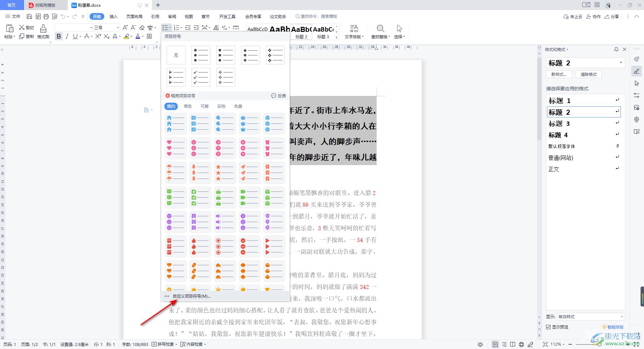Switch to the 视图 ribbon tab

(189, 16)
